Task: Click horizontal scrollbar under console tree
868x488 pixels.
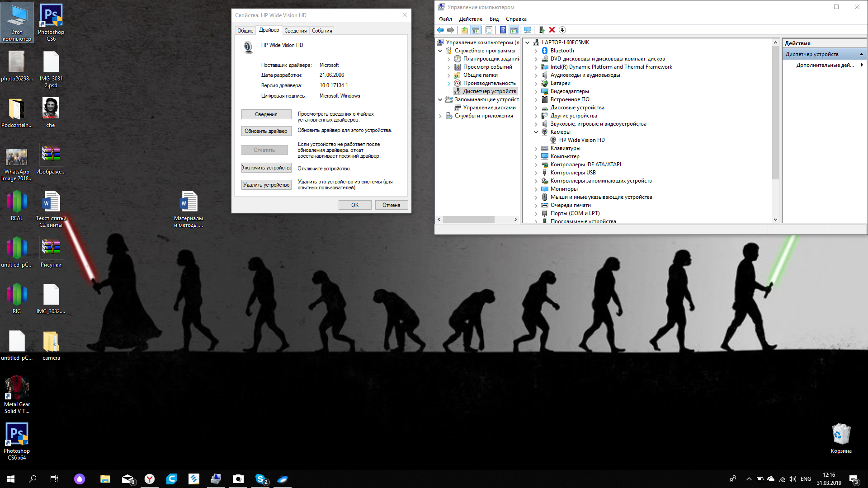Action: [x=468, y=220]
